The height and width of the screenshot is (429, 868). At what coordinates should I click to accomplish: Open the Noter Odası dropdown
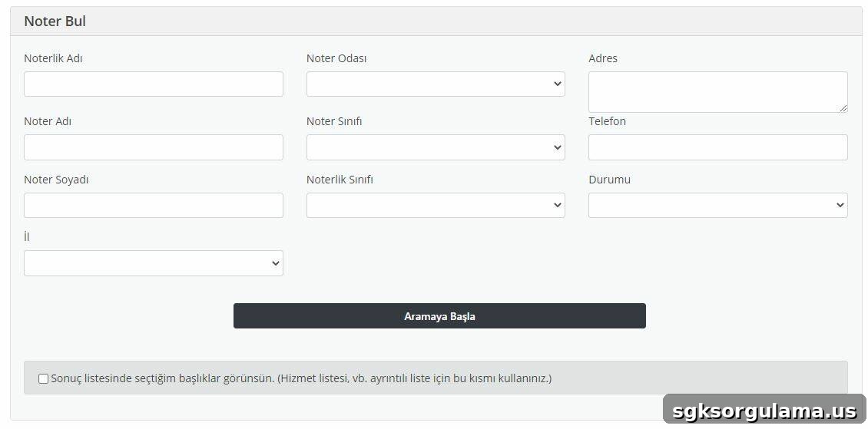[436, 84]
